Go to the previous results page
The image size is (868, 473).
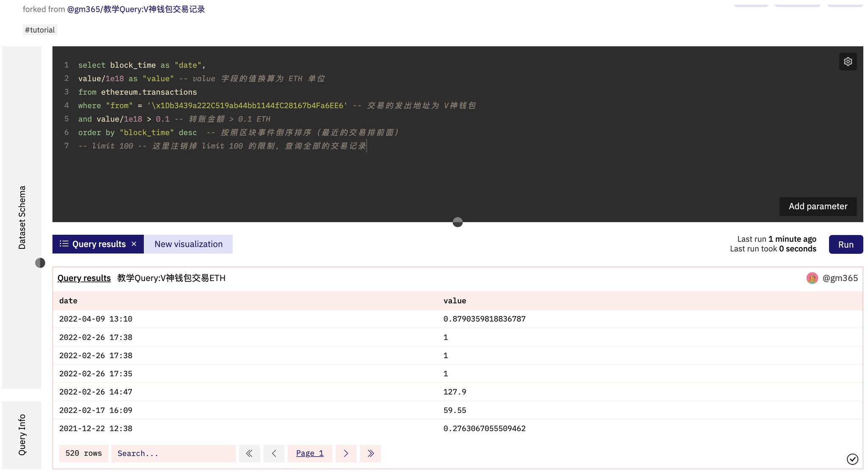pos(274,454)
